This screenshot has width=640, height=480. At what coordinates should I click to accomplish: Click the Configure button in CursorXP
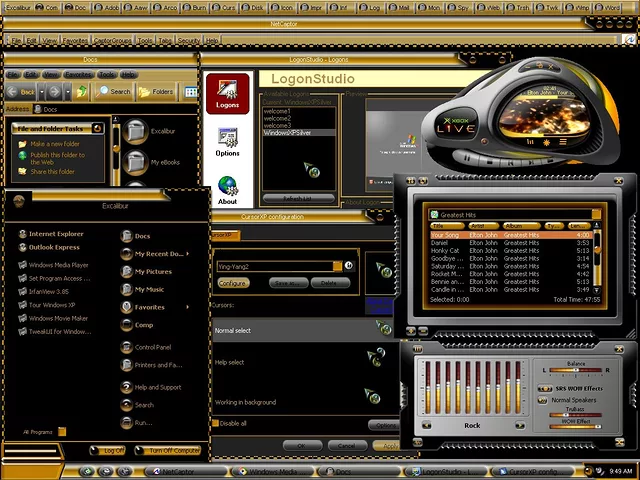[234, 283]
